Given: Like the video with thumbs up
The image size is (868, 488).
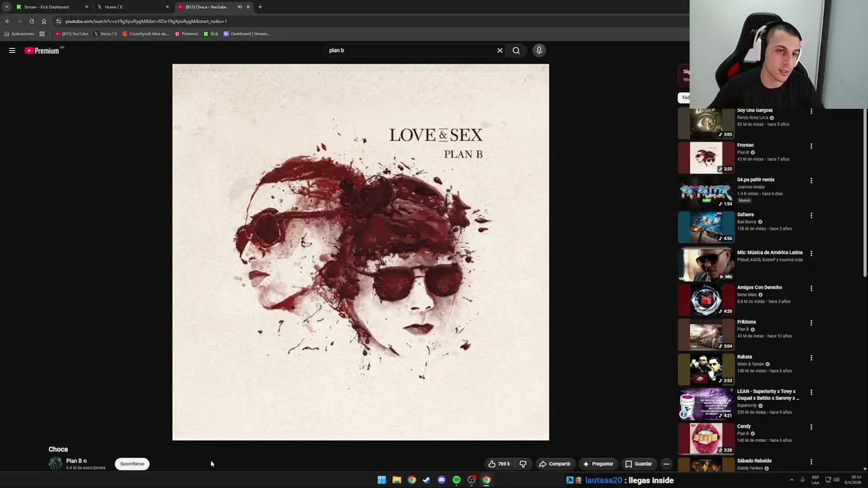Looking at the screenshot, I should 499,464.
